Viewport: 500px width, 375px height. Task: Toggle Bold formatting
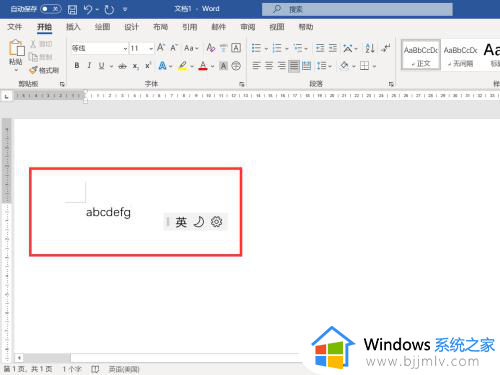(77, 66)
